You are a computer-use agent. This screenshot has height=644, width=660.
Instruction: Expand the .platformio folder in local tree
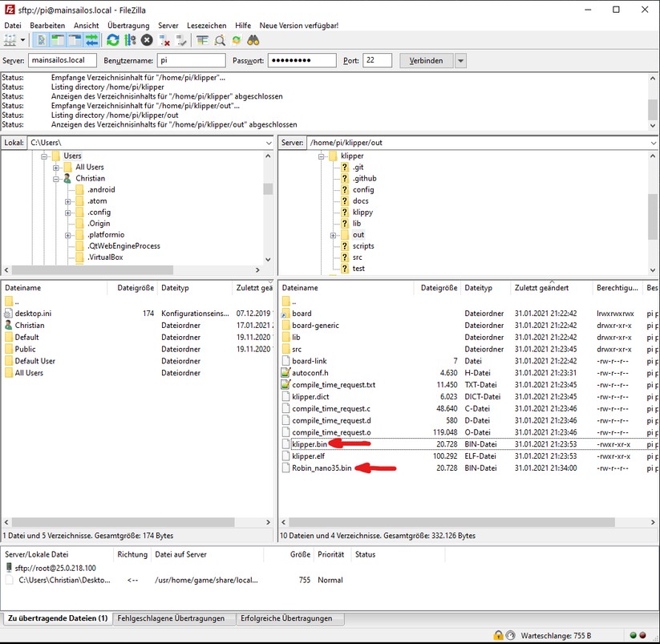(68, 235)
